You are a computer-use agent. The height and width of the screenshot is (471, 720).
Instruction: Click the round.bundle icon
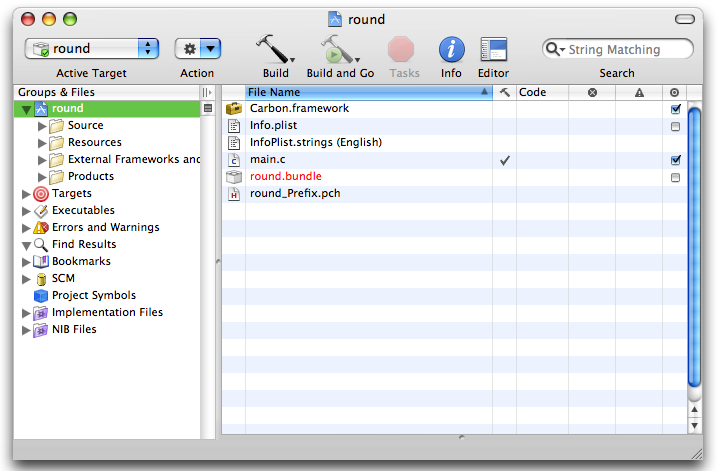234,177
